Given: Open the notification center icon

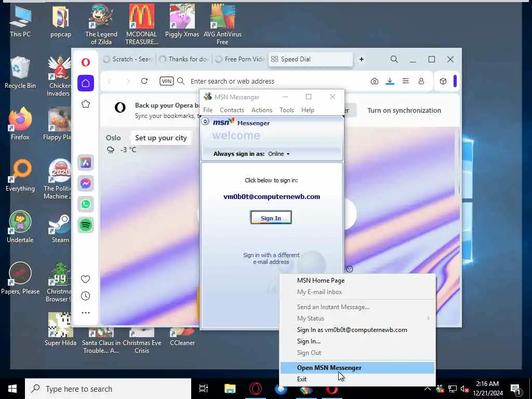Looking at the screenshot, I should pyautogui.click(x=515, y=389).
